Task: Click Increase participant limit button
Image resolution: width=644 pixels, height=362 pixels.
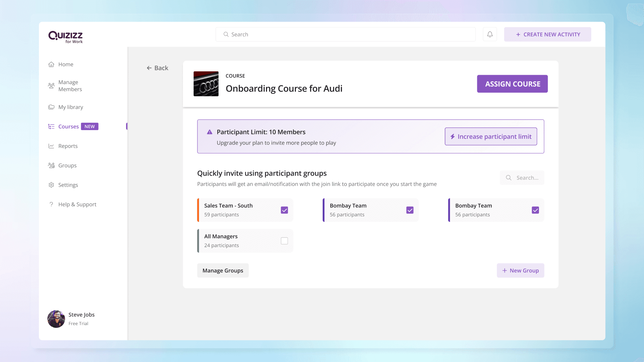Action: tap(491, 136)
